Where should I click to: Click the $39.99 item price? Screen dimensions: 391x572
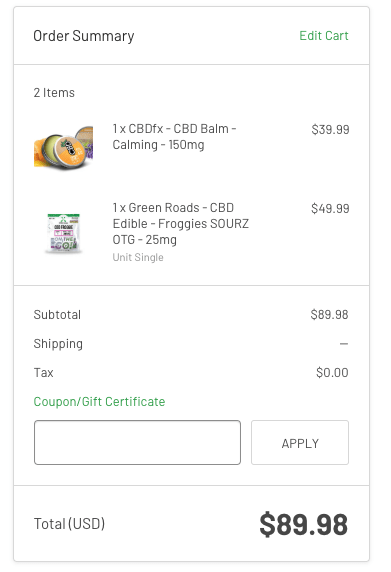point(330,130)
